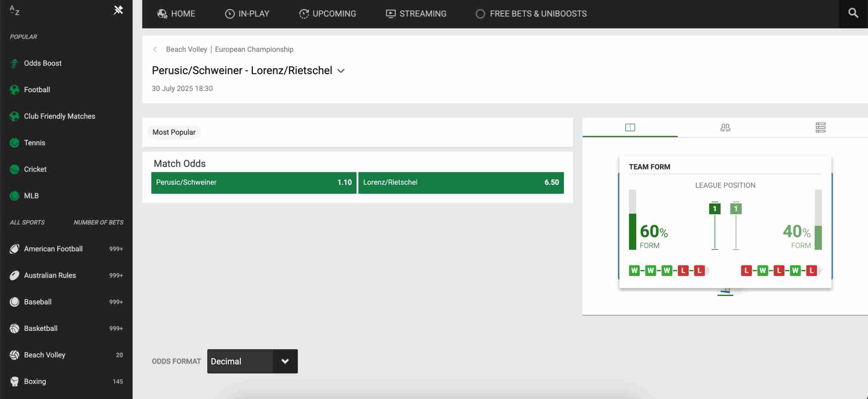
Task: Go to MLB sports page
Action: coord(66,196)
